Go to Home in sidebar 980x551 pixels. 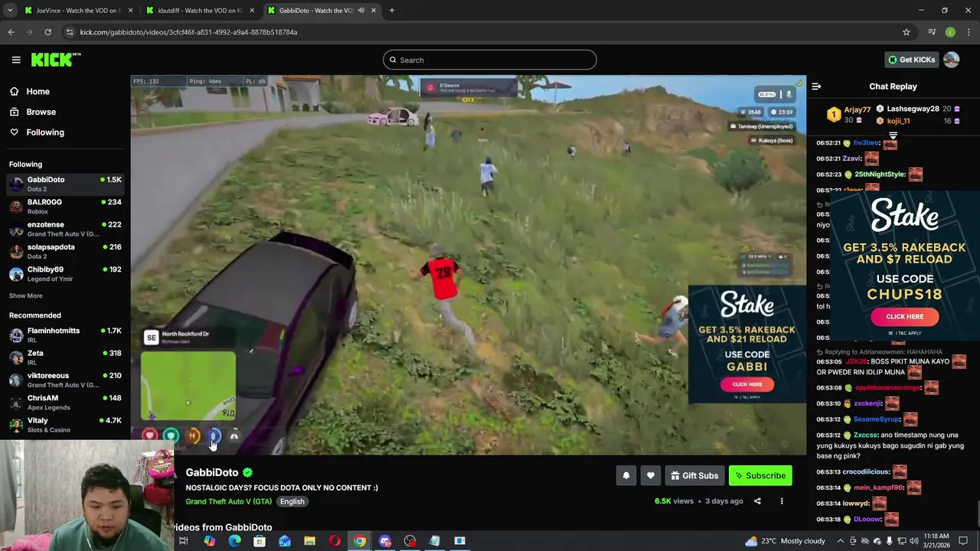(x=38, y=91)
